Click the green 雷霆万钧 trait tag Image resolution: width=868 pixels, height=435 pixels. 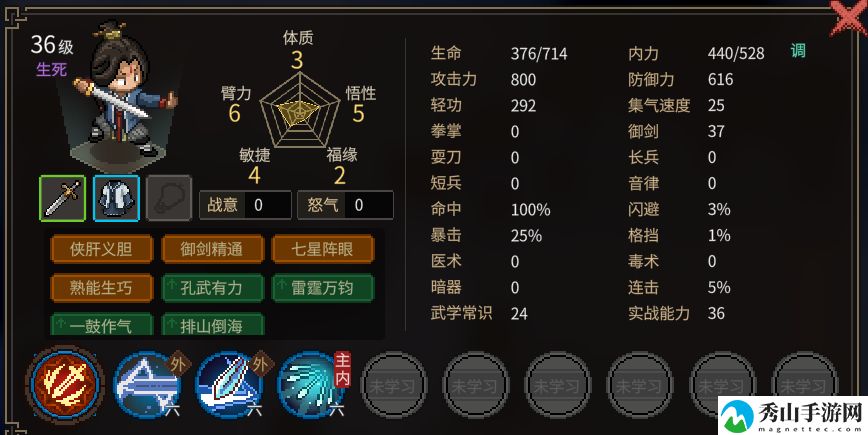tap(323, 288)
